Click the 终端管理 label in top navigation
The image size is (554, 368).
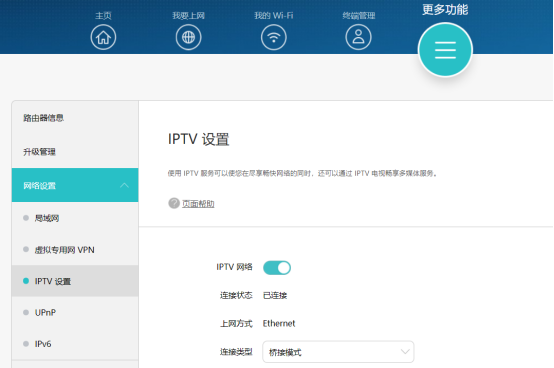359,16
